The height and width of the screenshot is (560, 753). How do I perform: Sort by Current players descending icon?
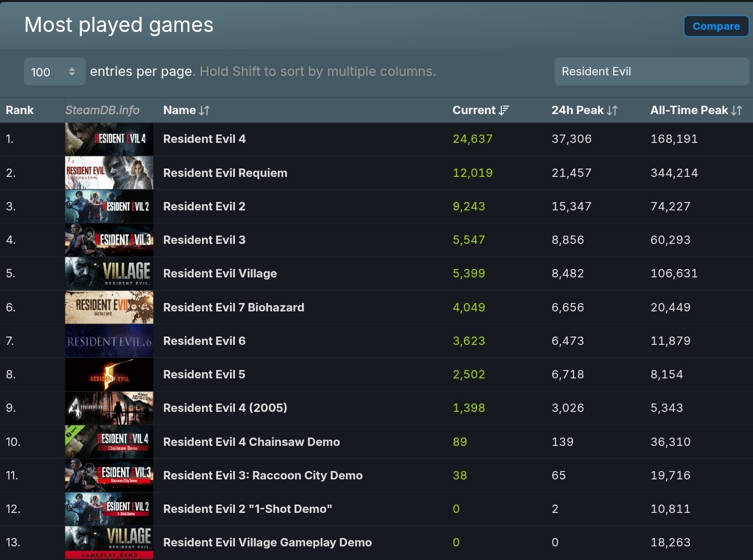504,110
